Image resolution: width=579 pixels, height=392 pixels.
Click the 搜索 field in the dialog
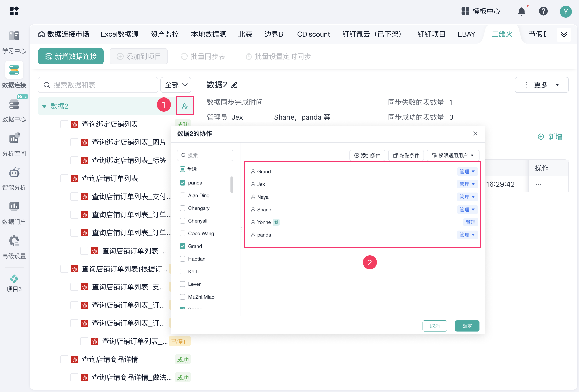pyautogui.click(x=205, y=155)
